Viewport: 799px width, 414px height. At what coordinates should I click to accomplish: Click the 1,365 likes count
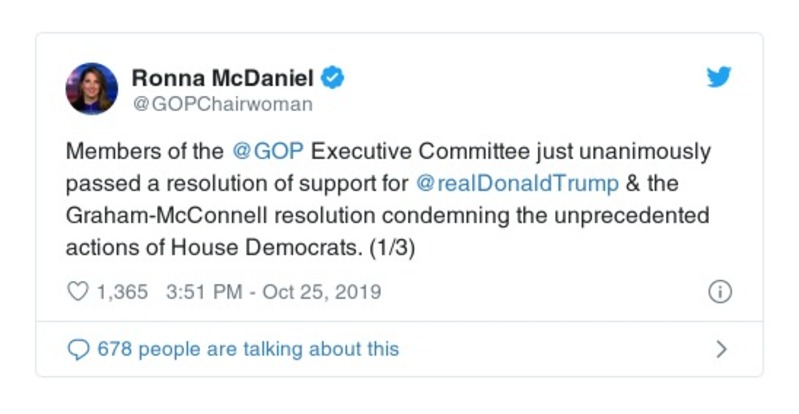point(121,292)
